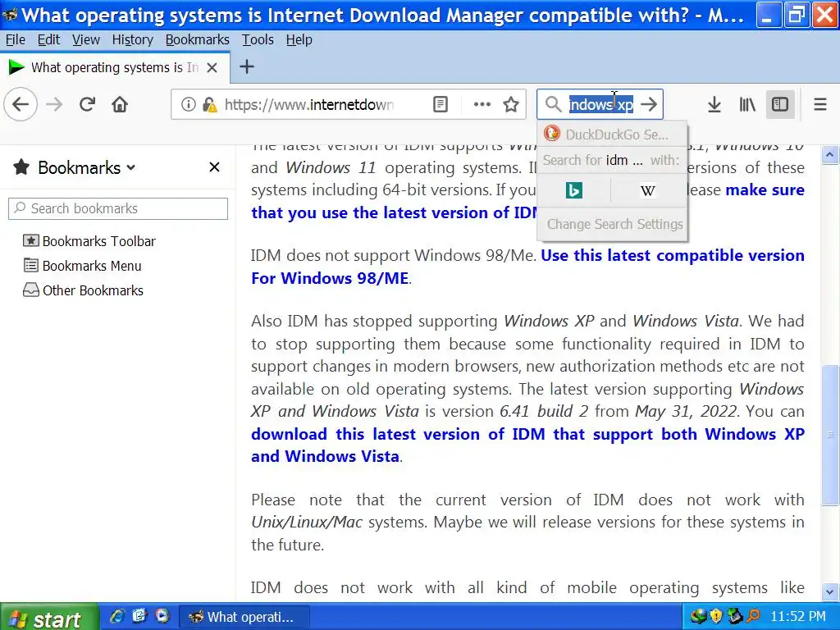
Task: Open page actions three-dot menu
Action: (482, 104)
